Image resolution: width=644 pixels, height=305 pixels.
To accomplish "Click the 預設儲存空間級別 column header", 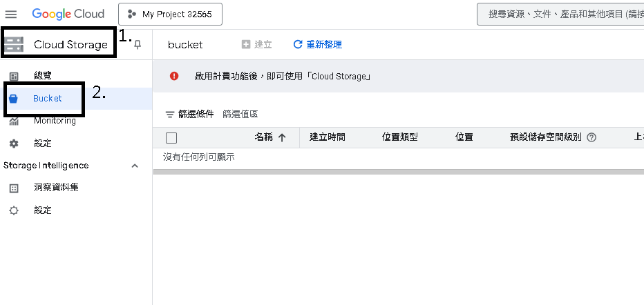I will click(545, 137).
